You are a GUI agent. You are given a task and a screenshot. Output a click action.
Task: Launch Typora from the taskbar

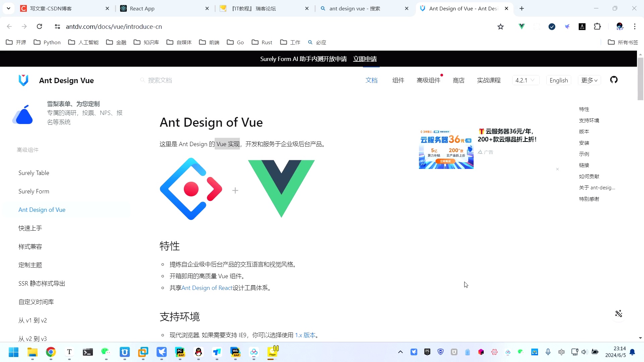coord(69,352)
